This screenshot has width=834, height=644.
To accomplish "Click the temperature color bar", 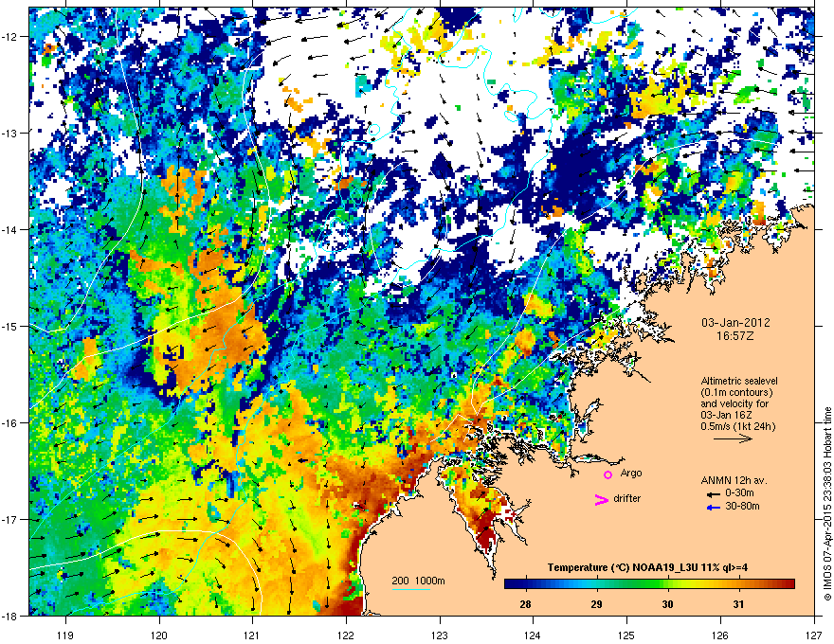I will [649, 584].
